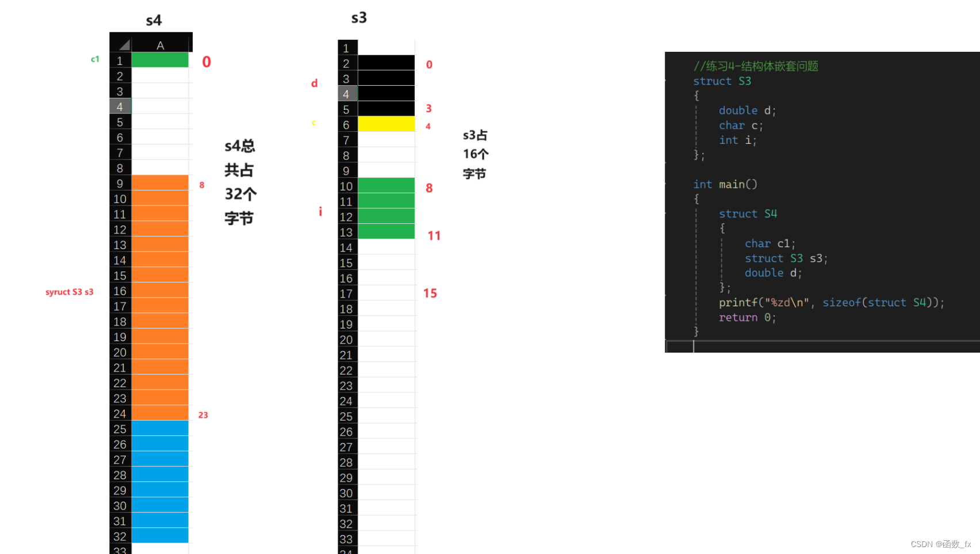Select row header 33 in the s3 sheet
This screenshot has width=980, height=554.
tap(347, 538)
